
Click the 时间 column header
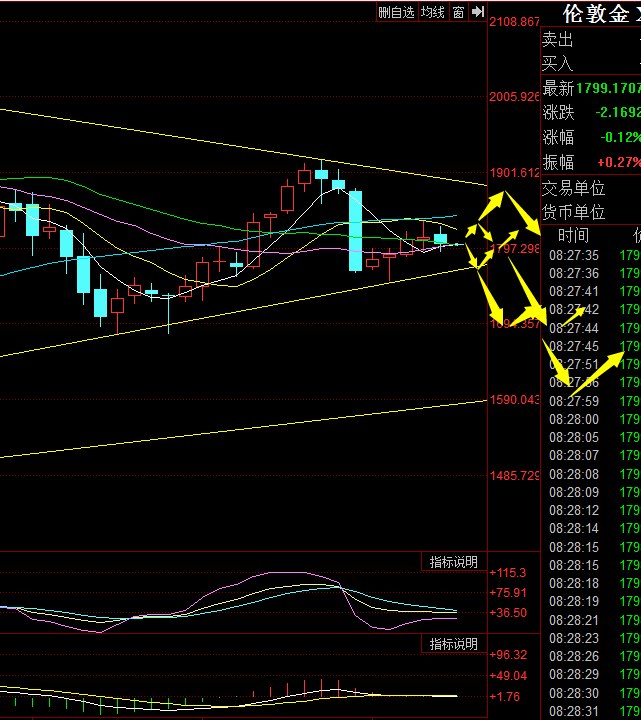574,236
